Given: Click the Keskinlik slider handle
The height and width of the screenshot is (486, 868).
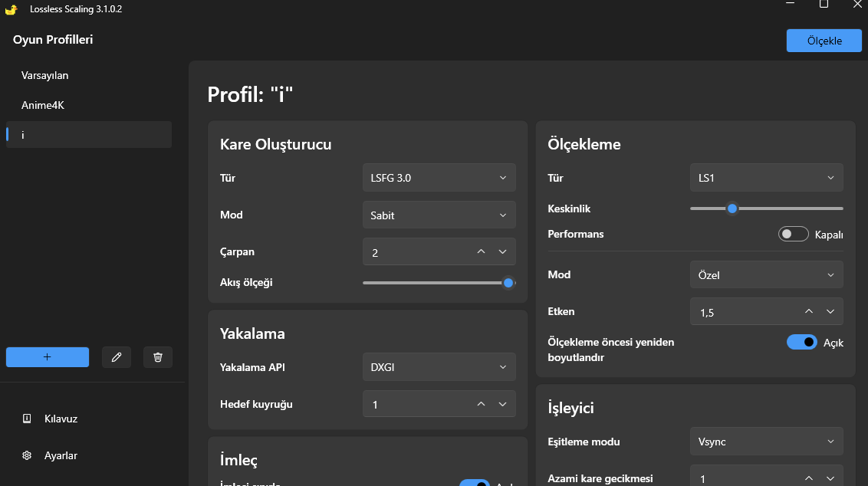Looking at the screenshot, I should tap(732, 209).
